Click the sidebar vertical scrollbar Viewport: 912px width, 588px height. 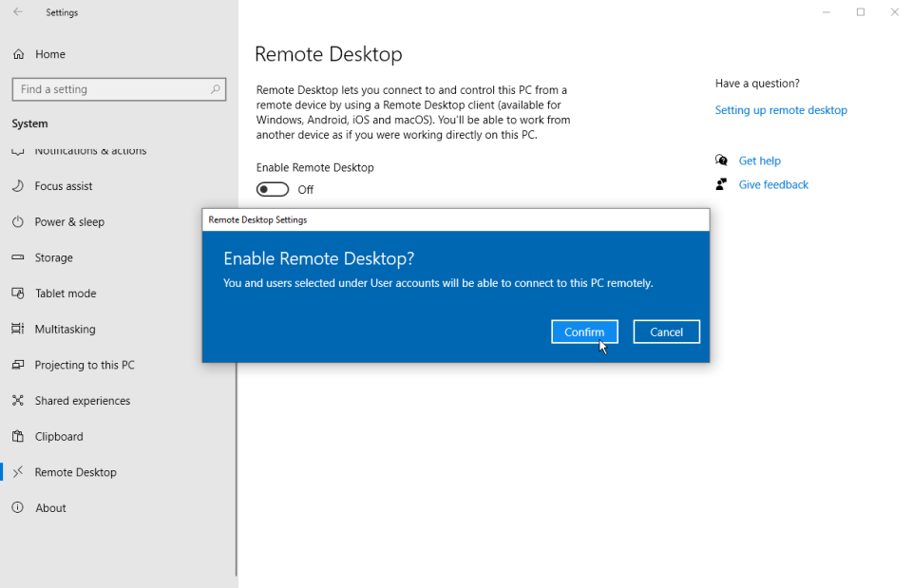[237, 468]
